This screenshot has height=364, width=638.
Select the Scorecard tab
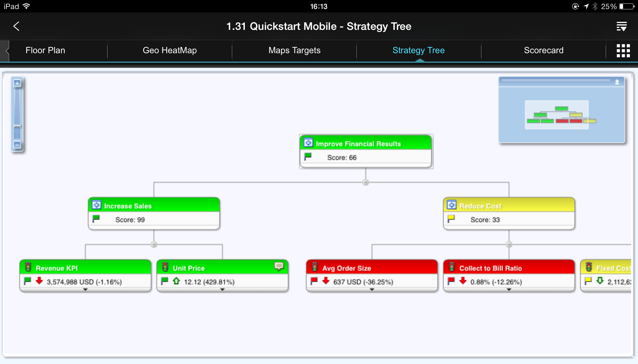click(544, 50)
